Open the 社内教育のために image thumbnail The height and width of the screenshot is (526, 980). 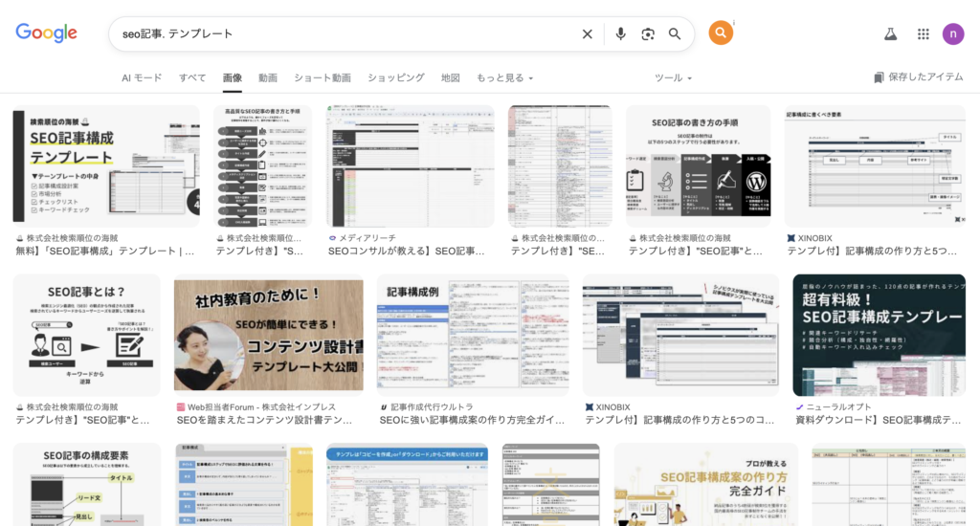pyautogui.click(x=269, y=335)
